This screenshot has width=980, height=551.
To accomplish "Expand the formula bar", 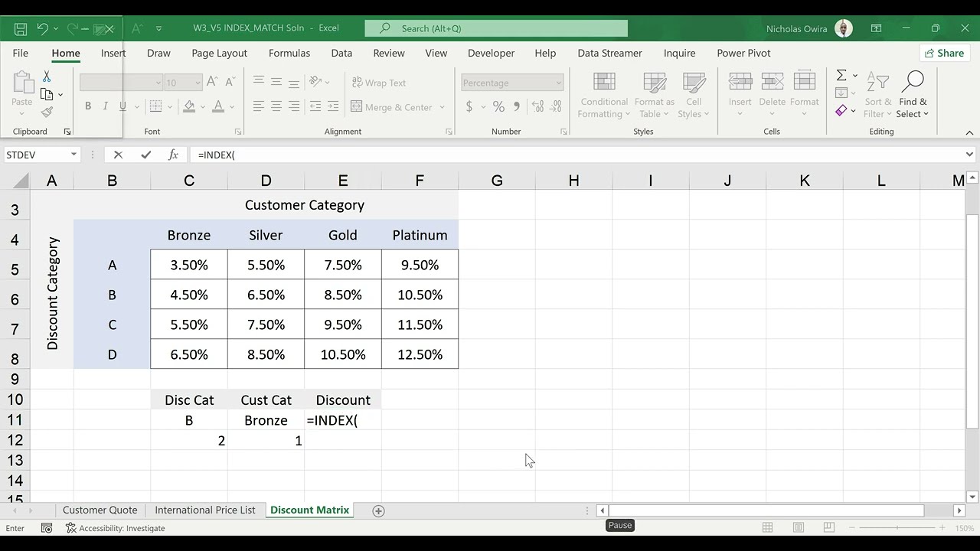I will (969, 155).
